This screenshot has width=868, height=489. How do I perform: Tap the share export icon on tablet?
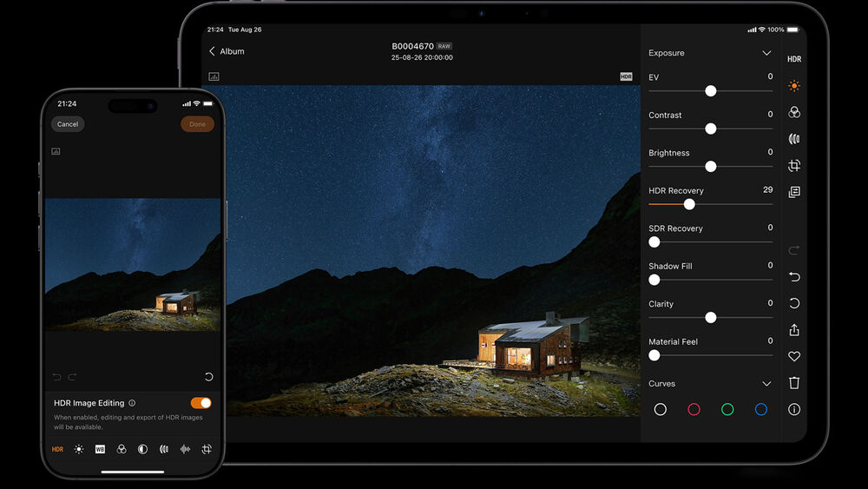point(794,330)
